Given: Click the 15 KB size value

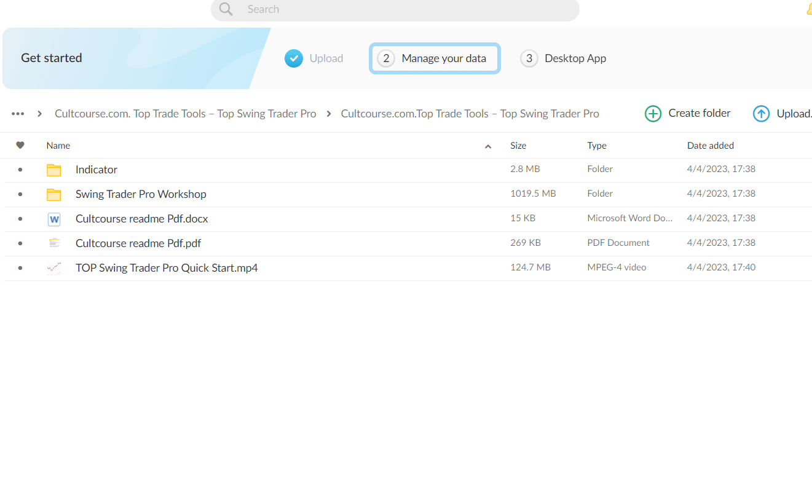Looking at the screenshot, I should pyautogui.click(x=522, y=218).
